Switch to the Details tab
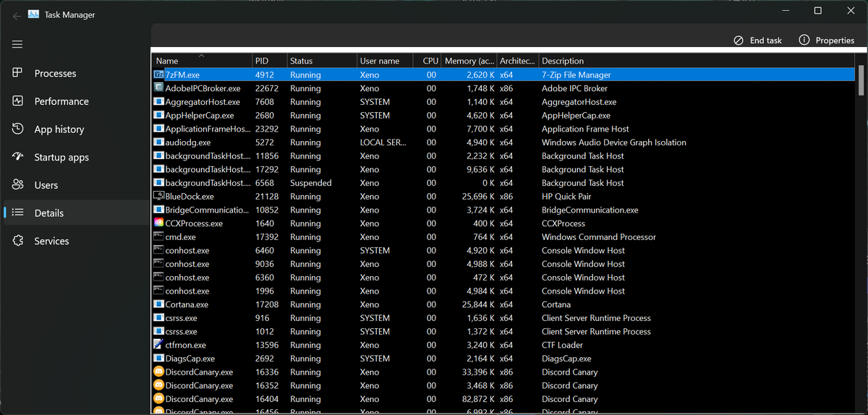This screenshot has height=415, width=868. (49, 213)
